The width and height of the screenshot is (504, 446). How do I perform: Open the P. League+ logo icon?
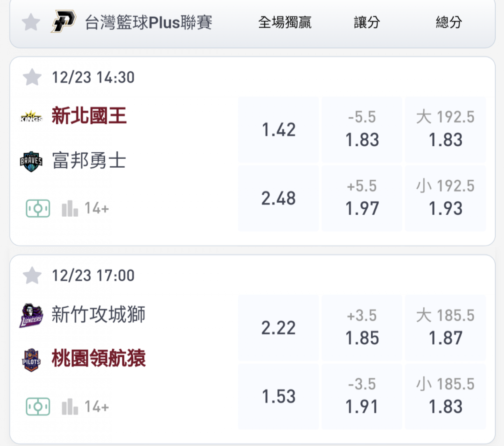pyautogui.click(x=63, y=21)
